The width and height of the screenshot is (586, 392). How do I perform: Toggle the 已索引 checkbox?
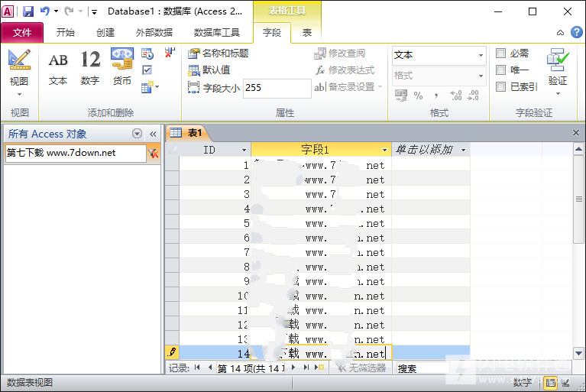pyautogui.click(x=500, y=86)
